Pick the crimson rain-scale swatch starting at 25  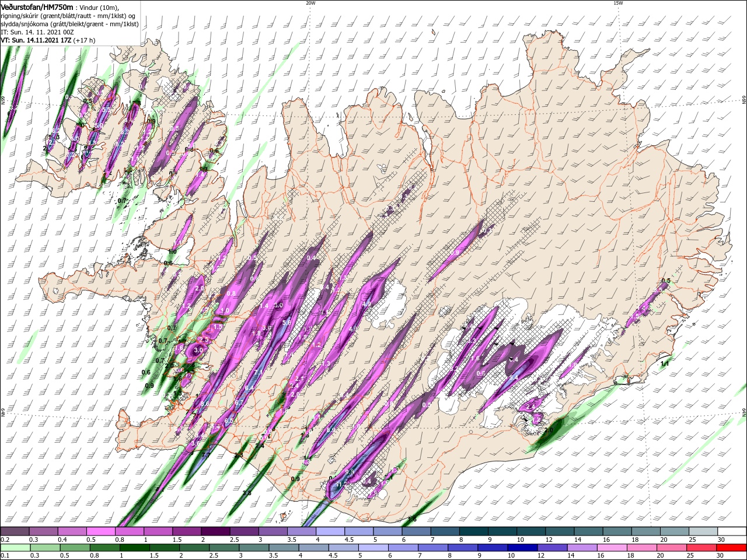[x=701, y=548]
